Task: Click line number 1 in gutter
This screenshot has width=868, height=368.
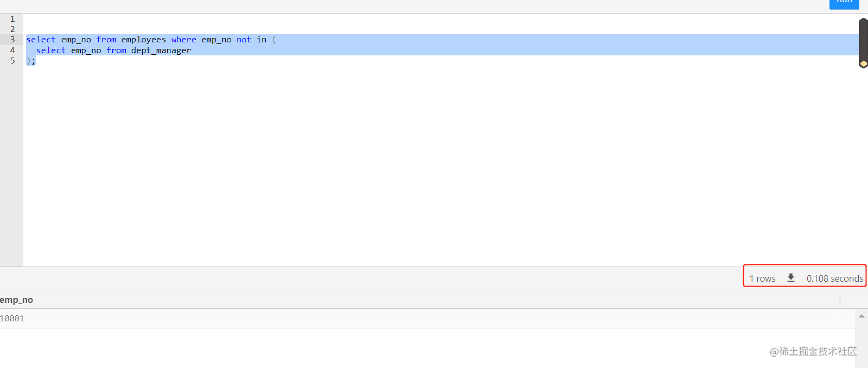Action: click(x=12, y=19)
